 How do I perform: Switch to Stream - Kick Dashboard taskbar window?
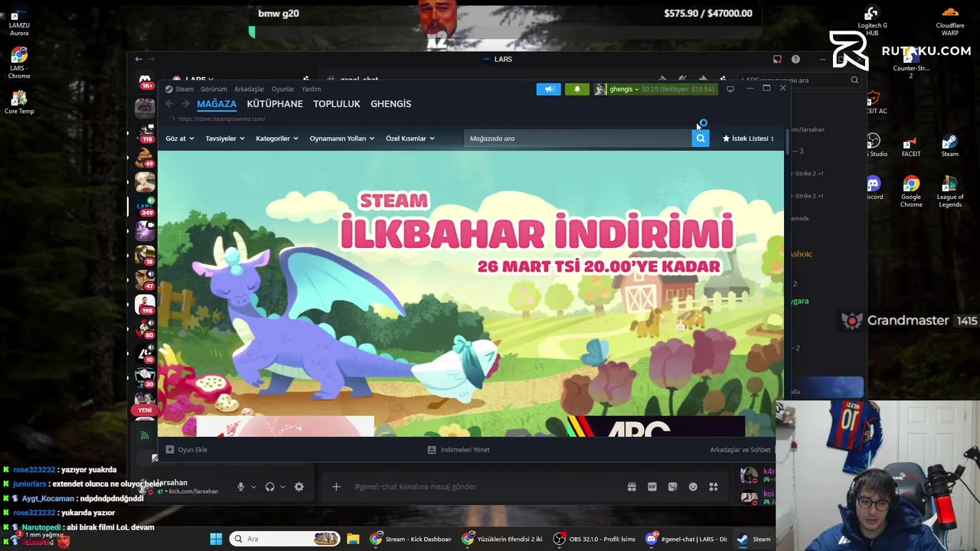click(x=411, y=539)
